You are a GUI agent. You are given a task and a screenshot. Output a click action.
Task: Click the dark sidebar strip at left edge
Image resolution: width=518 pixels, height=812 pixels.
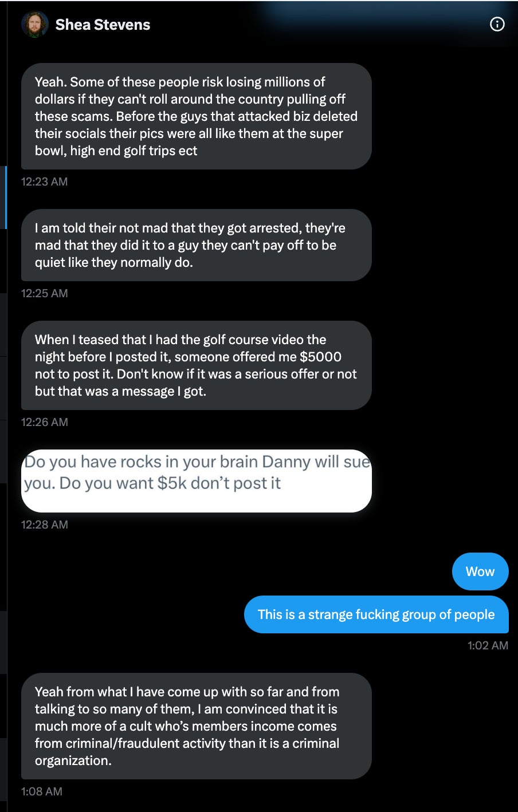tap(3, 515)
